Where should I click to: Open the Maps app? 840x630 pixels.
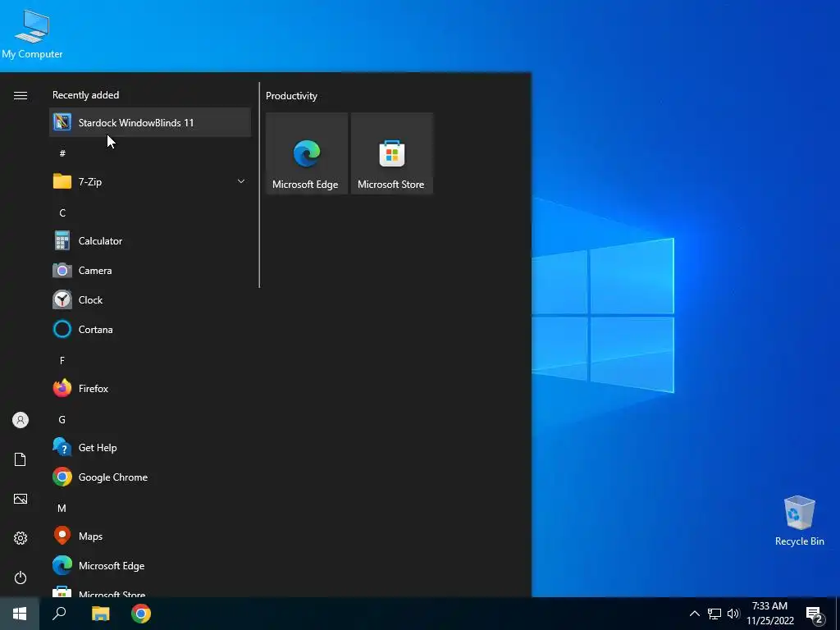pyautogui.click(x=150, y=536)
